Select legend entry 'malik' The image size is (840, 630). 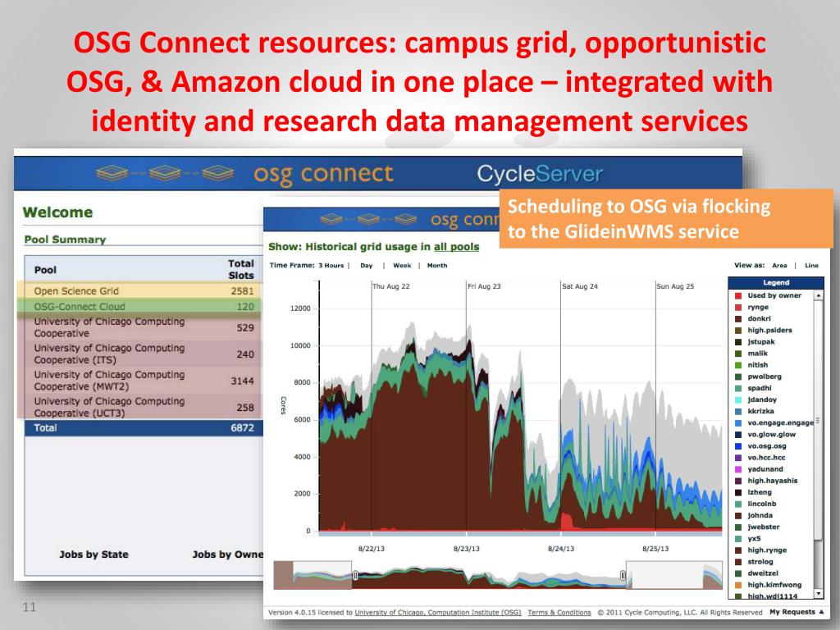757,354
